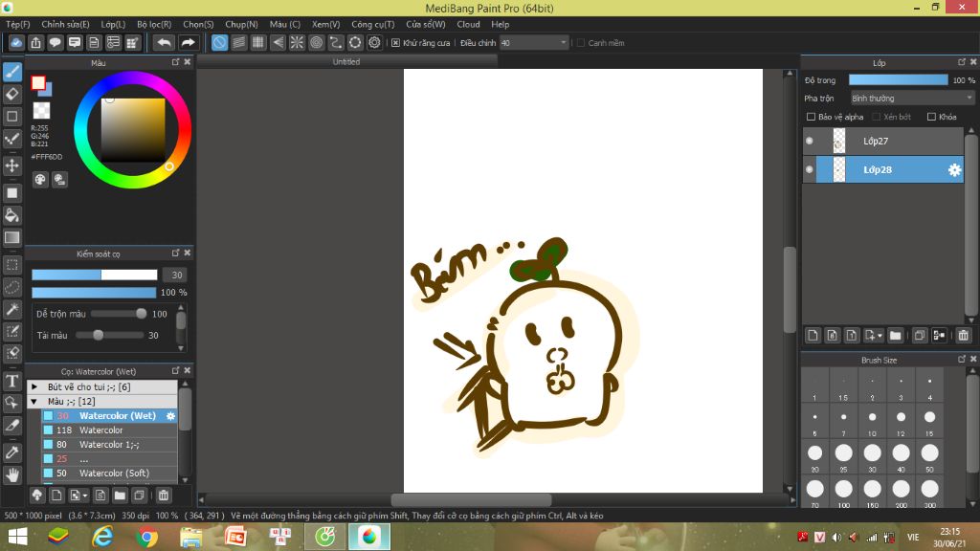Toggle Bảo vệ alpha checkbox

click(x=812, y=117)
